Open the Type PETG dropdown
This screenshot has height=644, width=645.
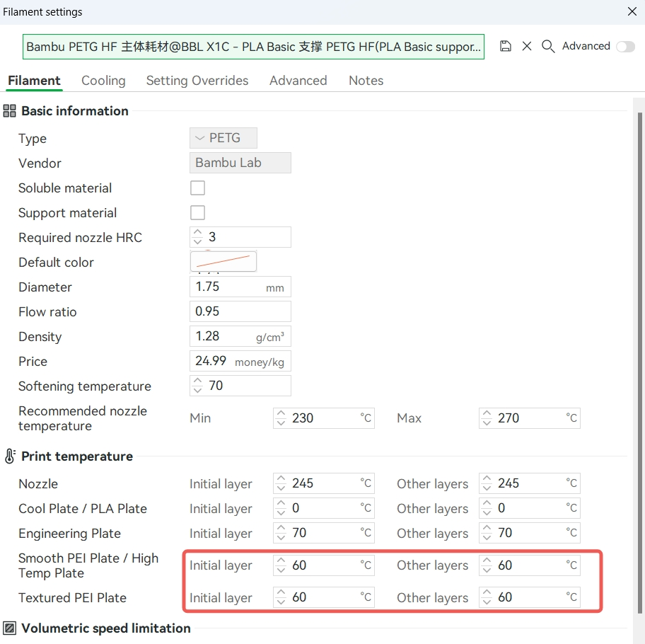pos(223,138)
